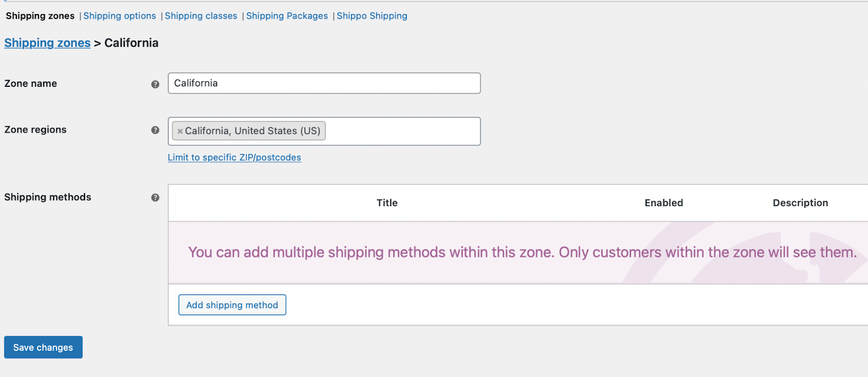Open the Shippo Shipping tab
This screenshot has height=377, width=868.
coord(372,16)
